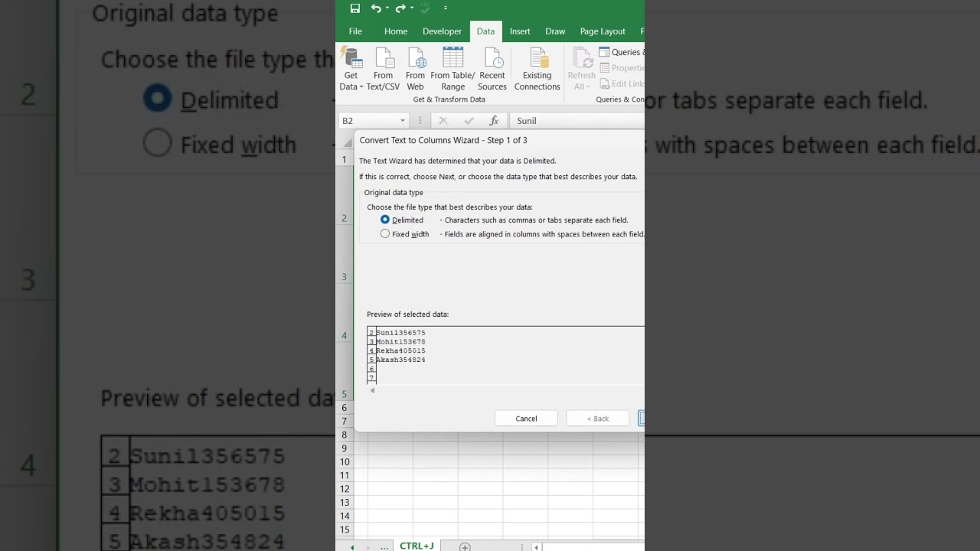Click Cancel in the wizard dialog
980x551 pixels.
coord(526,419)
